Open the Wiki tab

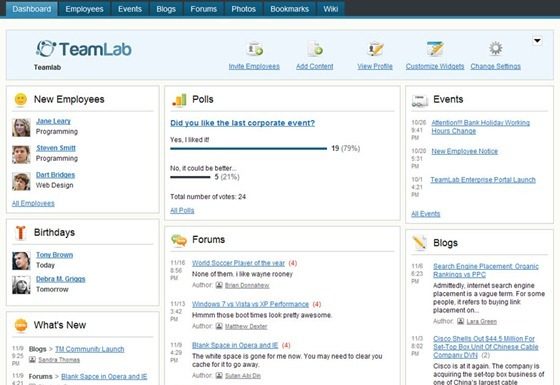331,9
